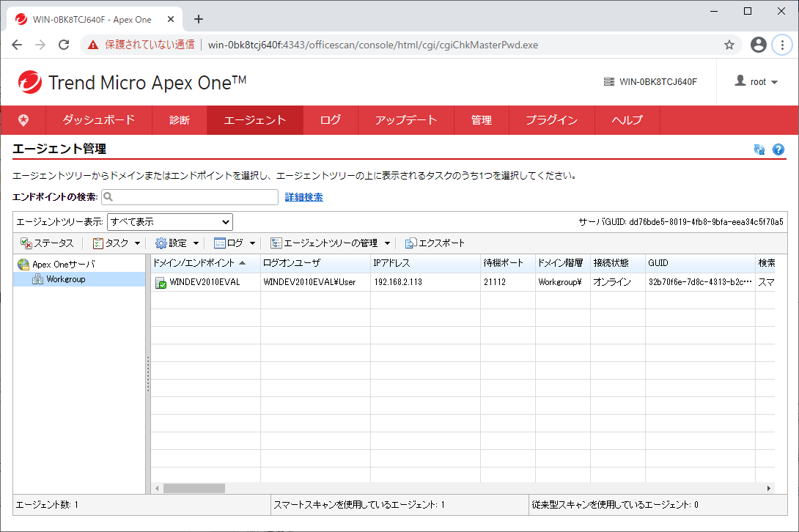The image size is (799, 532).
Task: Click the WINDEV2010EVAL endpoint status icon
Action: tap(161, 282)
